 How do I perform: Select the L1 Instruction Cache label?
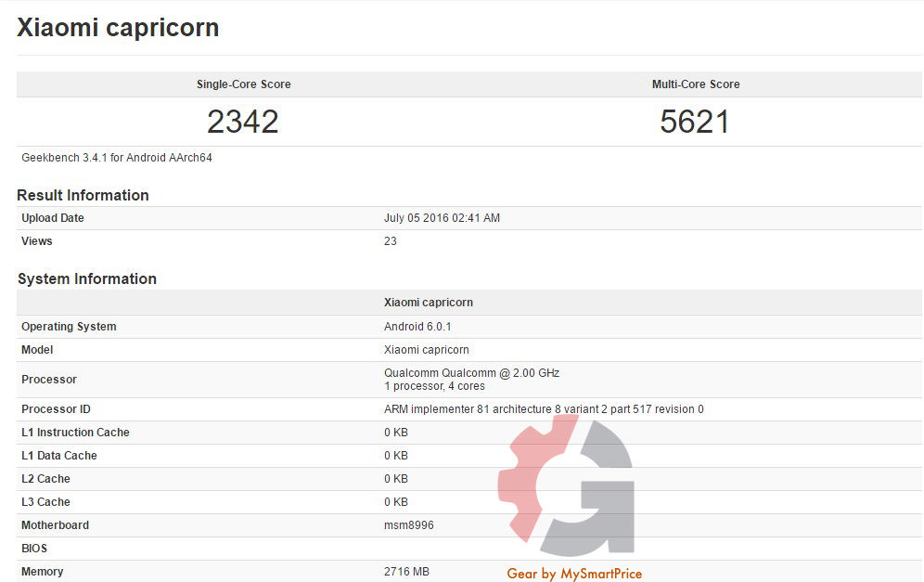coord(75,433)
